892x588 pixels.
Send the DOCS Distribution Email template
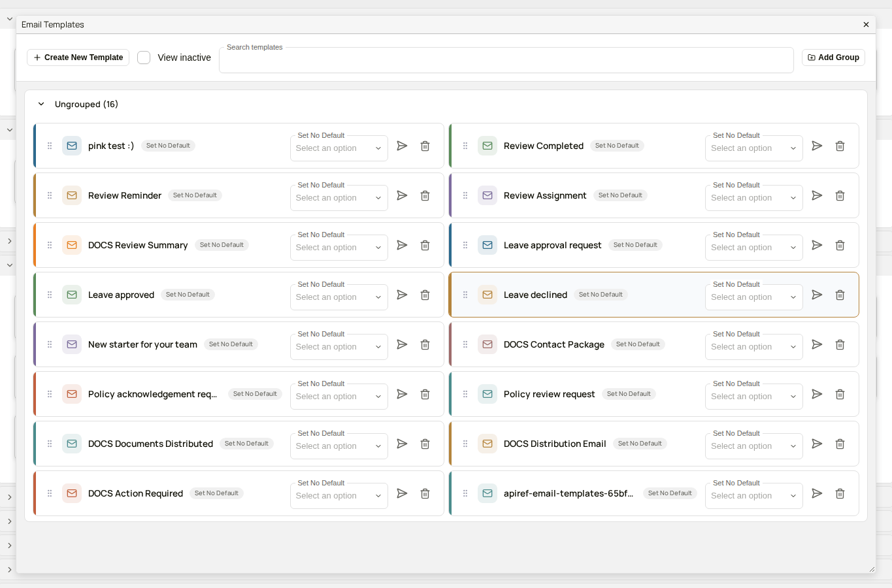(817, 444)
